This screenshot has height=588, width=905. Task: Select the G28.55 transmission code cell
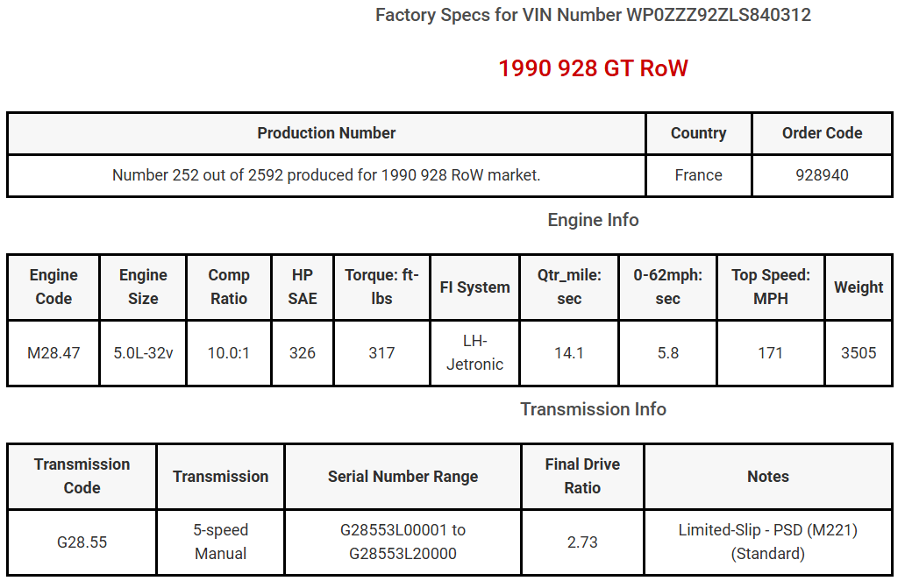[82, 542]
